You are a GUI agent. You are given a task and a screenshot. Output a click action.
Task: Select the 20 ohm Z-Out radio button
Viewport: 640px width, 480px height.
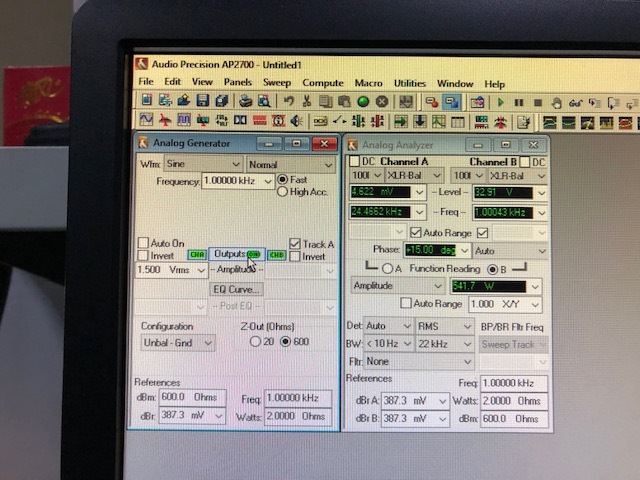click(x=255, y=342)
